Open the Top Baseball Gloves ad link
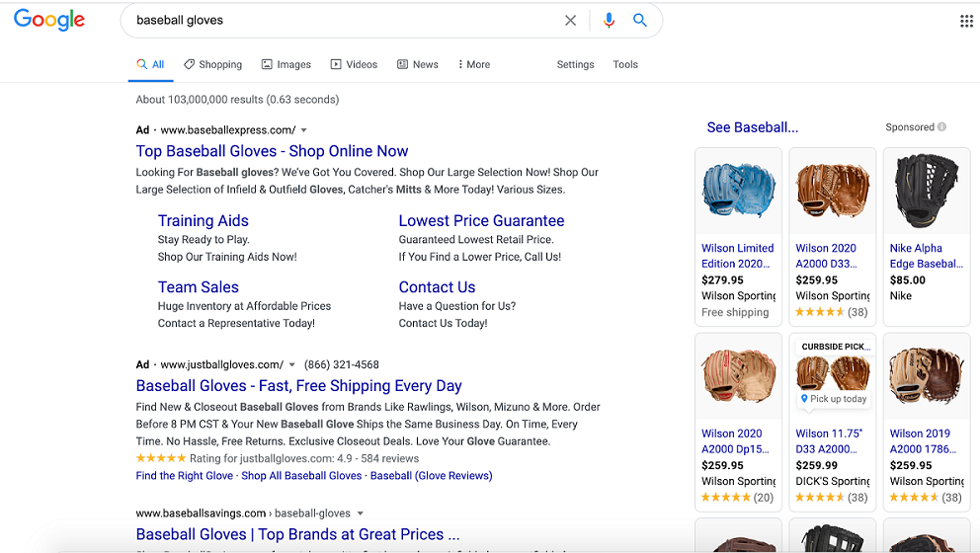Viewport: 980px width, 553px height. 272,151
